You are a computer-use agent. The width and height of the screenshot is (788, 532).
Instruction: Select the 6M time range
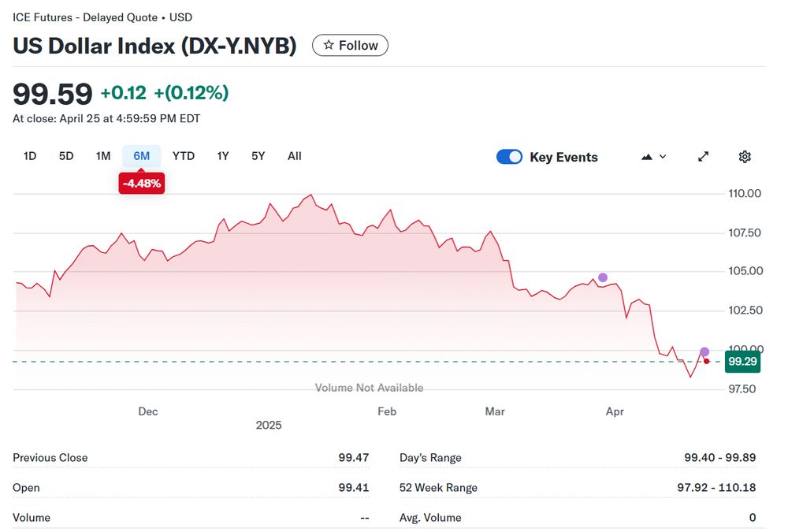142,156
